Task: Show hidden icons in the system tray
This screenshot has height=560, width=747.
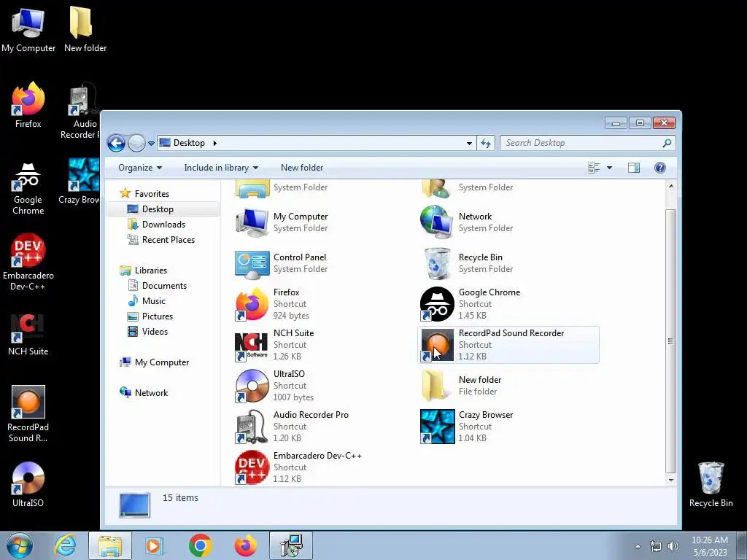Action: 638,546
